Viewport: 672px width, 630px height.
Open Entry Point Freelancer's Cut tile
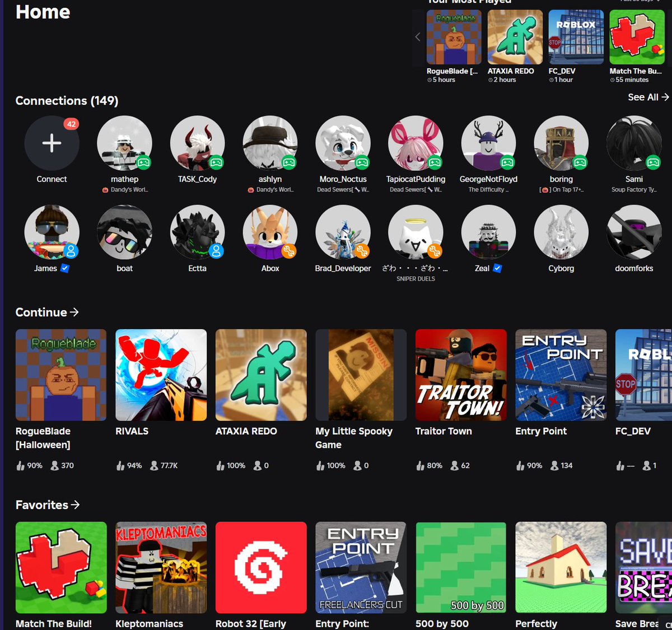(x=361, y=567)
